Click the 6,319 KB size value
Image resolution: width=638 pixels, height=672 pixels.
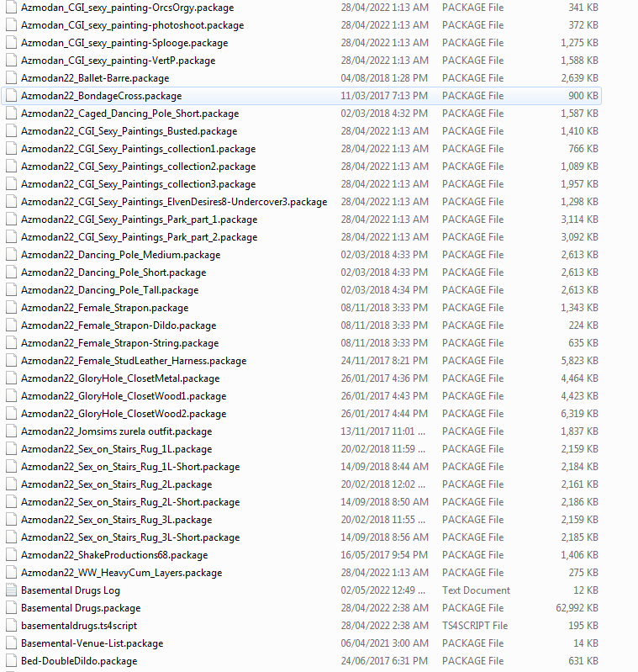coord(579,414)
